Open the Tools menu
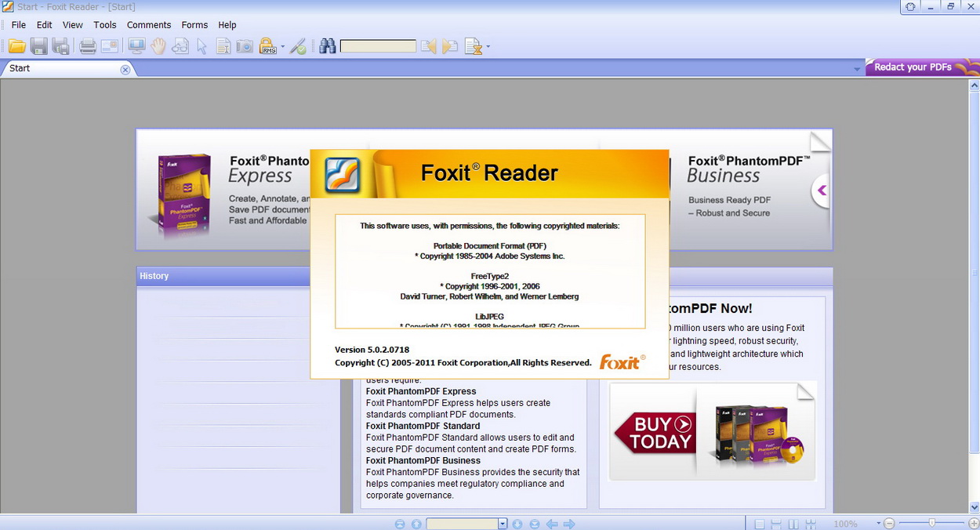 (x=105, y=25)
